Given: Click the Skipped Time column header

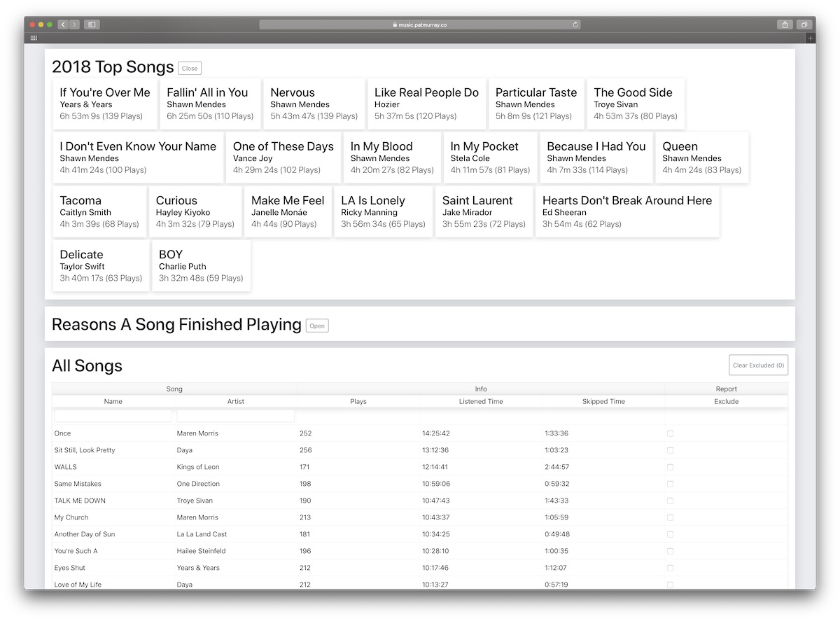Looking at the screenshot, I should coord(603,402).
